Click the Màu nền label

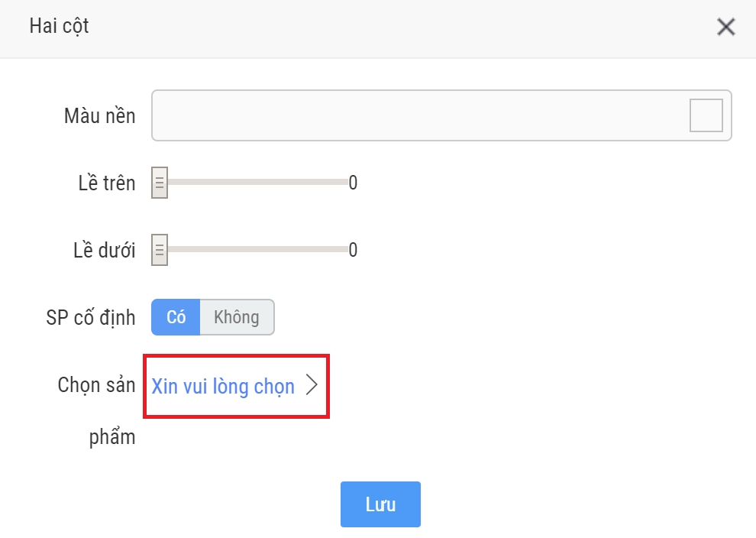[x=99, y=116]
